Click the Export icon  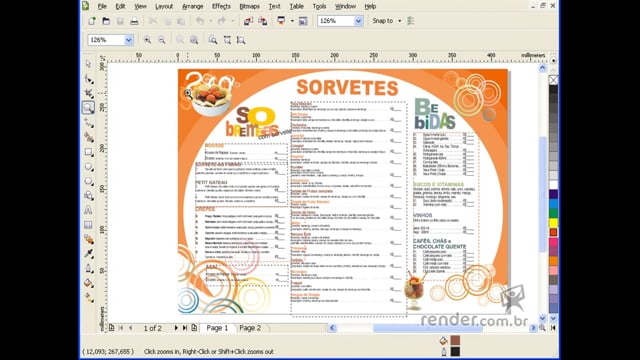click(262, 21)
